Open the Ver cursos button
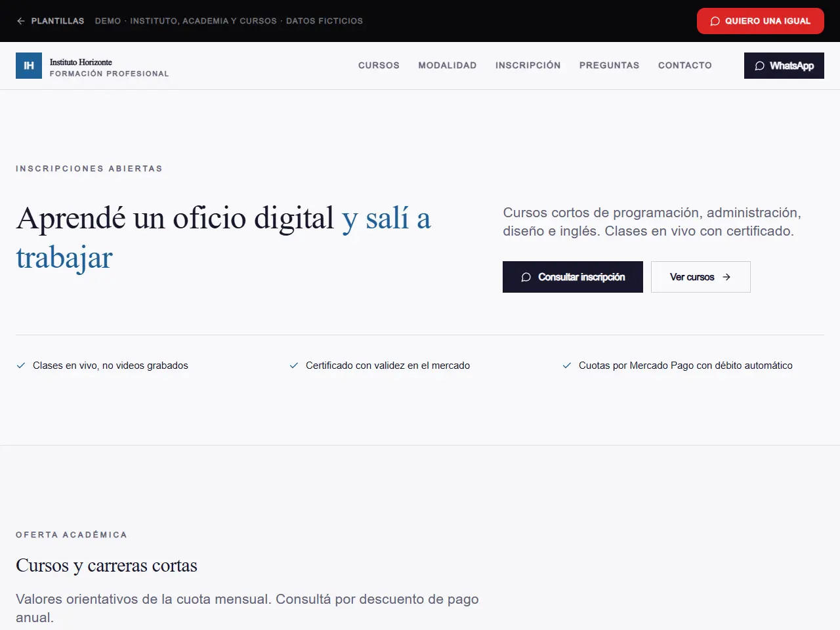Viewport: 840px width, 630px height. pyautogui.click(x=701, y=277)
